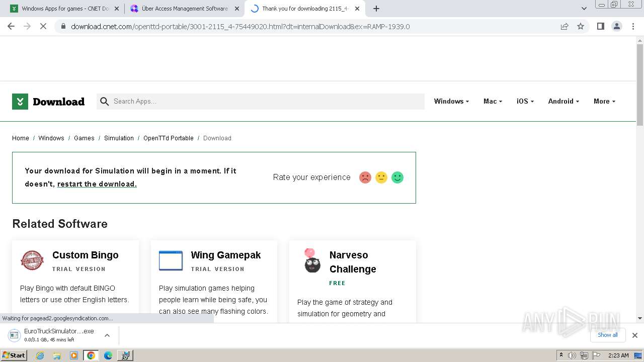Open the Narveso Challenge app icon

[x=312, y=260]
